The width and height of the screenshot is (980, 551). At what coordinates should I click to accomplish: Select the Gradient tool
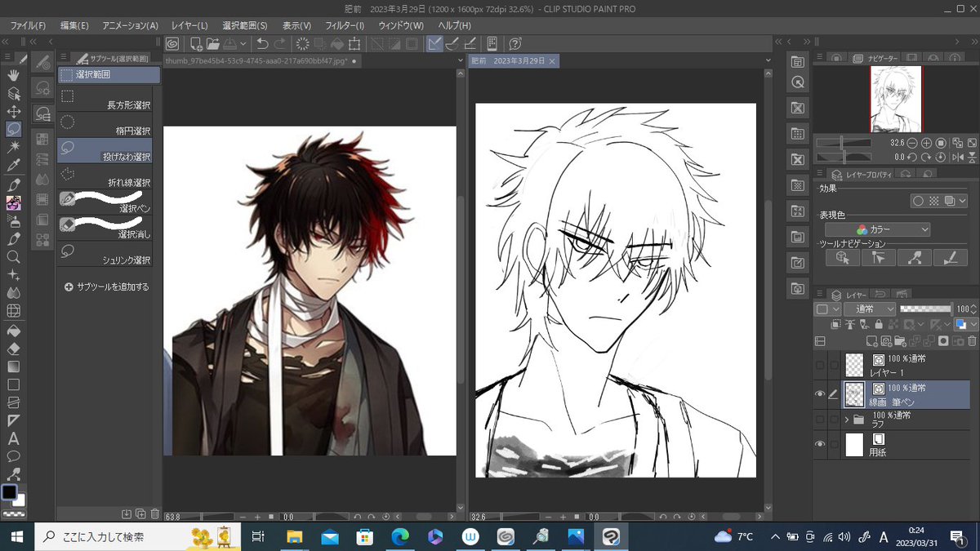pos(14,367)
